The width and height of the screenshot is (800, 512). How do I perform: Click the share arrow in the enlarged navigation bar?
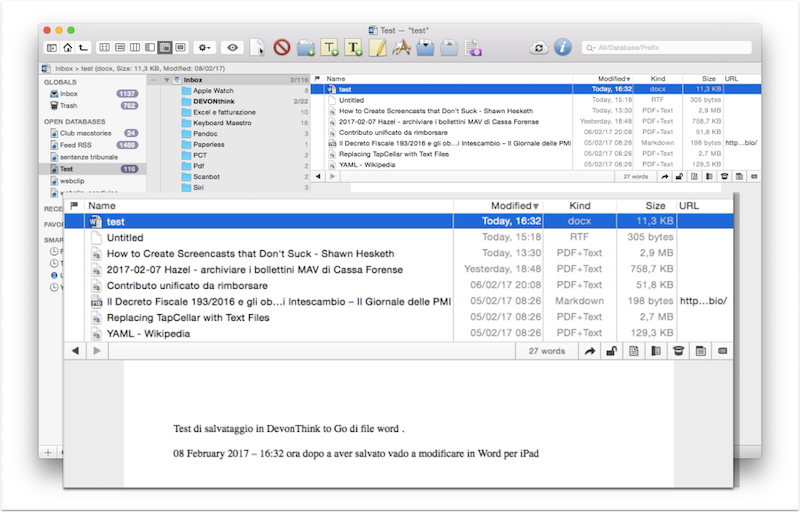coord(589,351)
